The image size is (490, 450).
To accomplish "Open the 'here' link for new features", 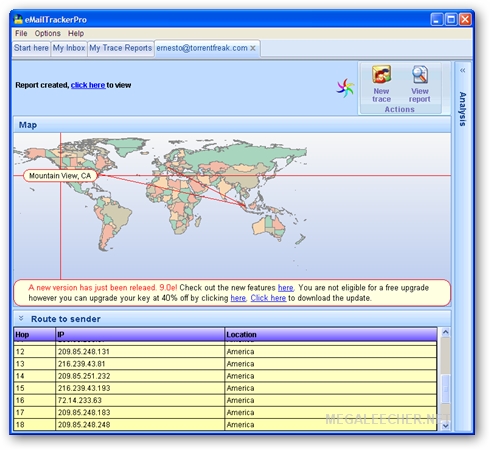I will (x=286, y=288).
